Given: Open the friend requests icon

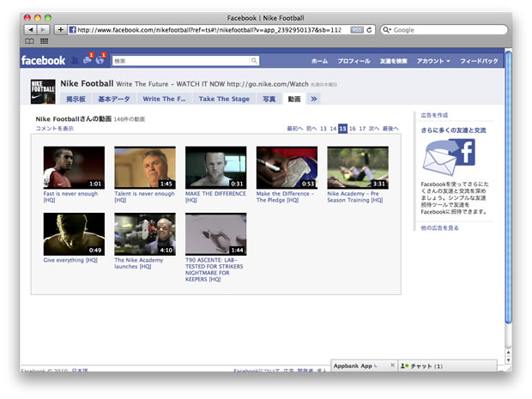Looking at the screenshot, I should tap(75, 60).
